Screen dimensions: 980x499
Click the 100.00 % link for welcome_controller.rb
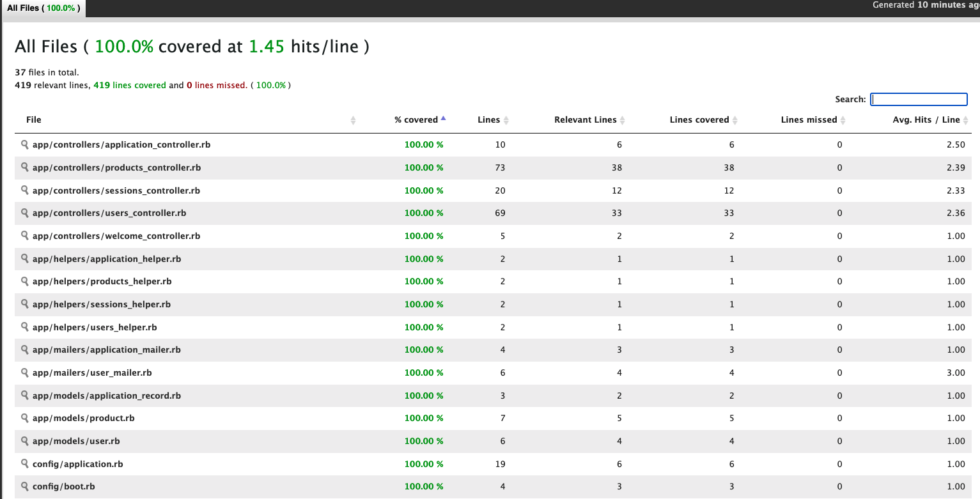(424, 236)
